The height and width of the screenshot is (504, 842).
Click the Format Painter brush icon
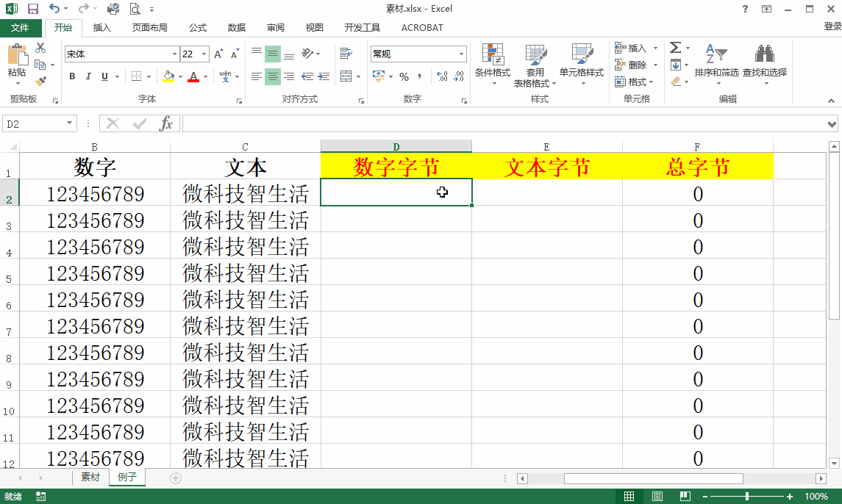40,81
